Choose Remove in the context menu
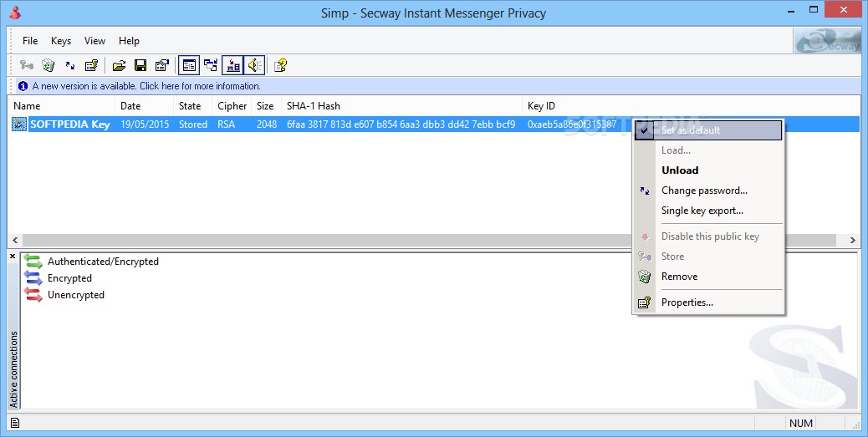868x437 pixels. pyautogui.click(x=708, y=277)
